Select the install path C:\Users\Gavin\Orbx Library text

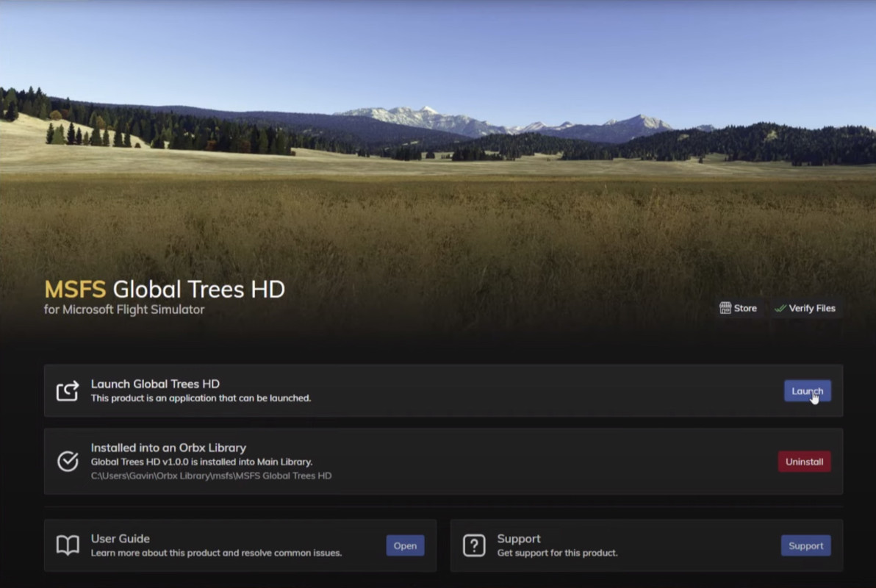(x=211, y=476)
